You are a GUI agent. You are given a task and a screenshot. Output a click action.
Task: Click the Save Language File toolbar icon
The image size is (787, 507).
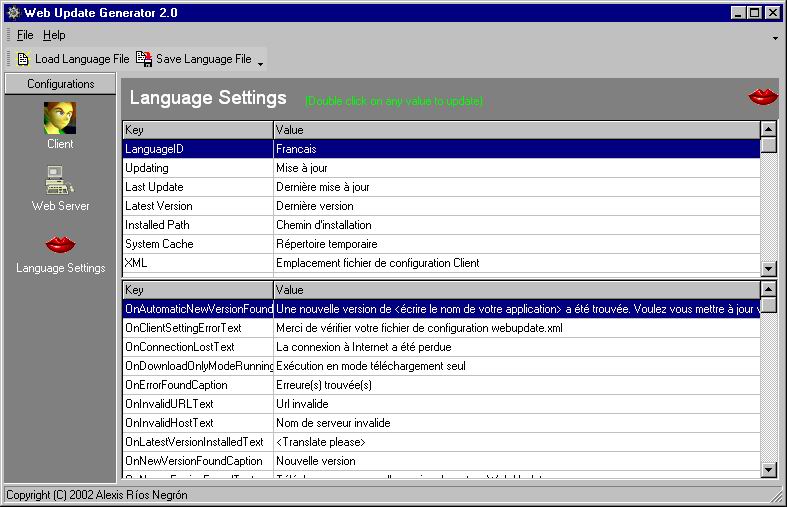[x=144, y=59]
